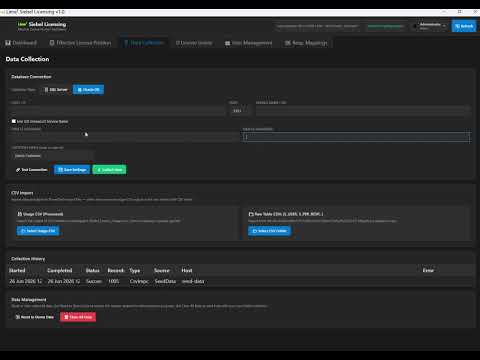Click the green status indicator in header
The image size is (480, 360).
[x=385, y=26]
